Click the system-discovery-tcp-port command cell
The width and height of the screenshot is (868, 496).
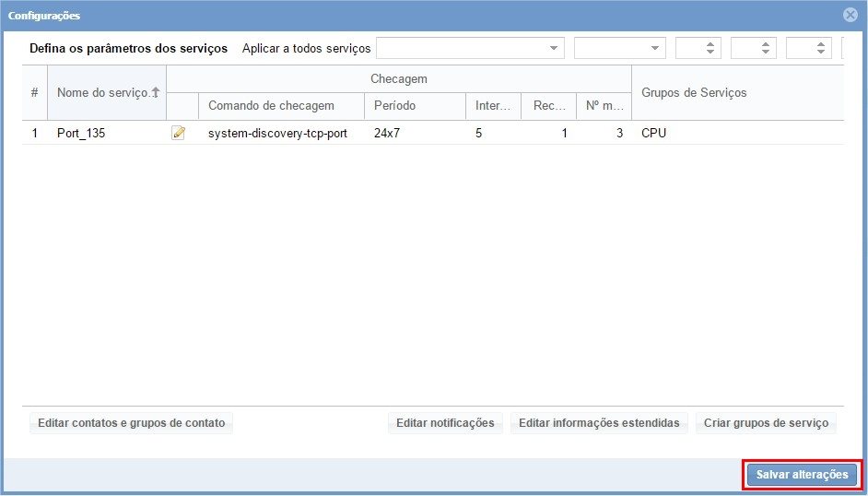[x=277, y=133]
